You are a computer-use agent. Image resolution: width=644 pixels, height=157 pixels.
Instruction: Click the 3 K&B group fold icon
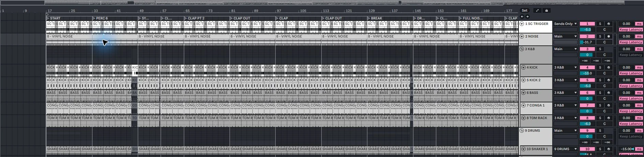tap(522, 49)
